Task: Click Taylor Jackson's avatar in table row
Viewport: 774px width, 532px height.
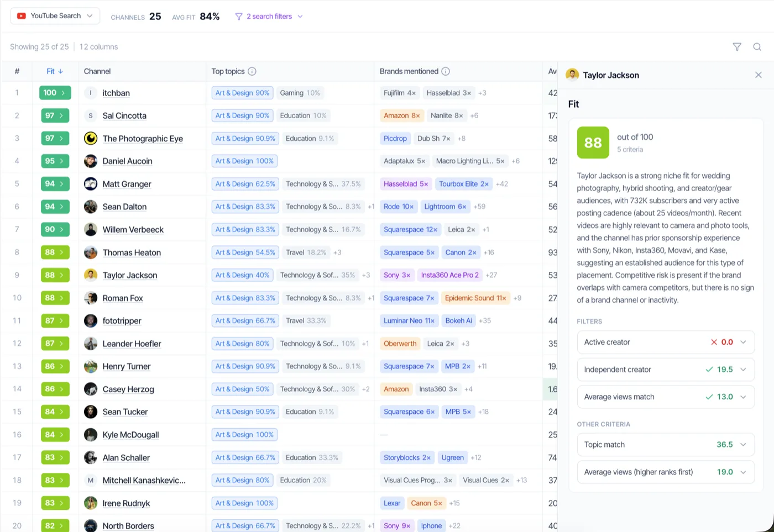Action: (91, 275)
